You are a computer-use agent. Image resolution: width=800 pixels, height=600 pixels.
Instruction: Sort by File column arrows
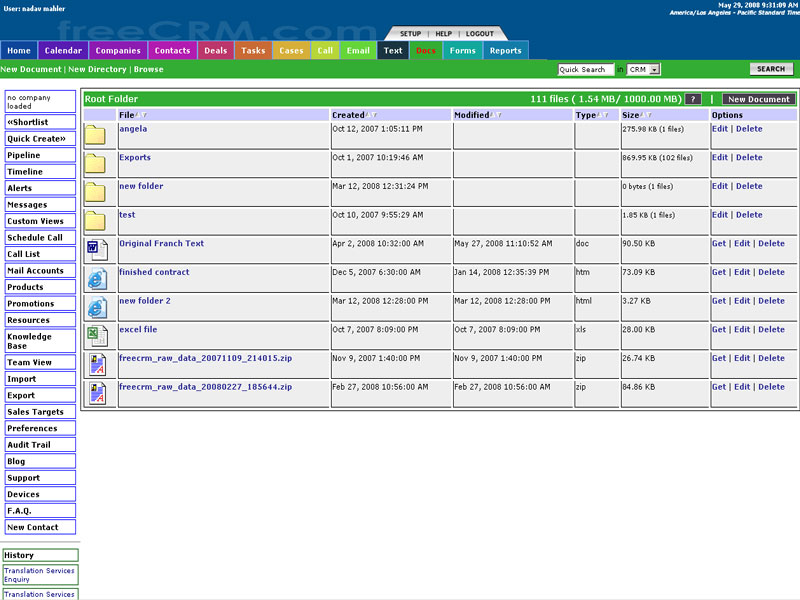click(141, 115)
